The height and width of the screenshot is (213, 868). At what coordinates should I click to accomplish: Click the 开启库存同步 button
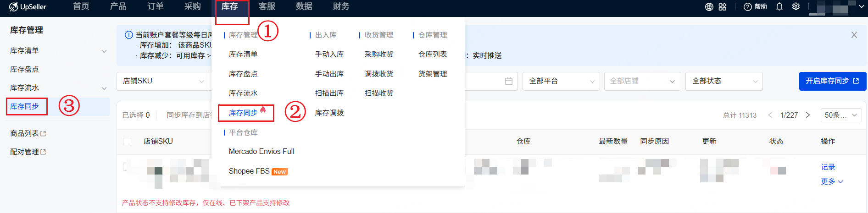[x=832, y=81]
